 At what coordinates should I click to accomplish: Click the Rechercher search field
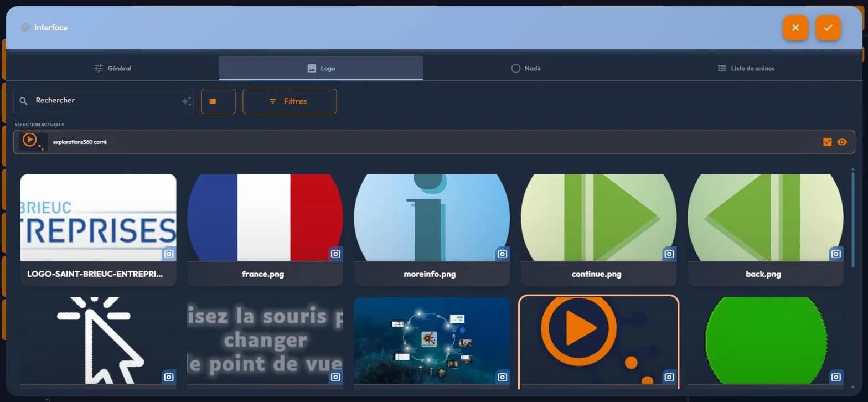104,101
